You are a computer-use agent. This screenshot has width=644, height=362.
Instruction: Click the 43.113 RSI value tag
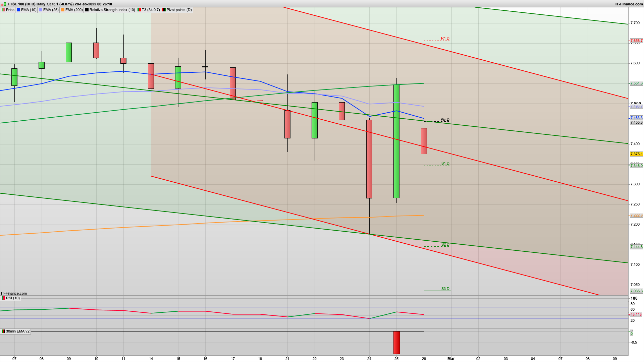(636, 314)
